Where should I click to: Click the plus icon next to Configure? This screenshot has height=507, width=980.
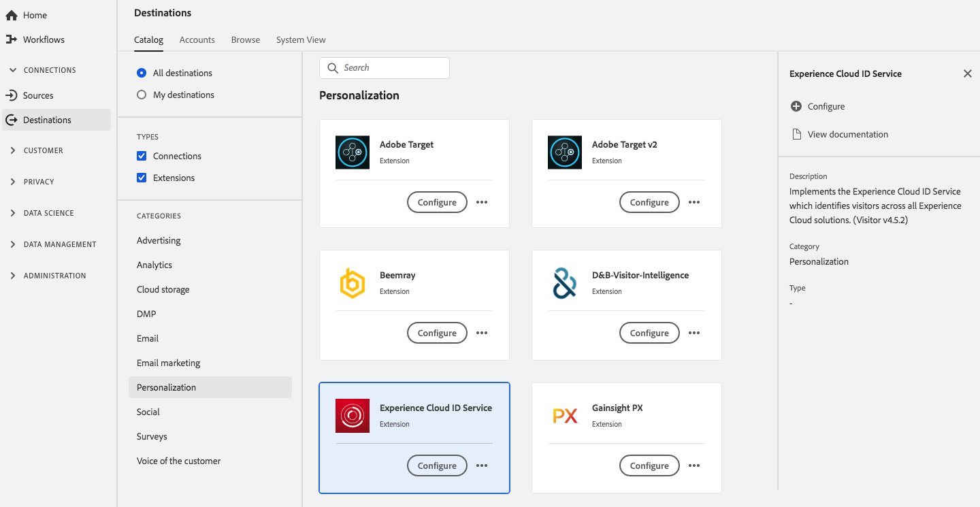pos(796,106)
